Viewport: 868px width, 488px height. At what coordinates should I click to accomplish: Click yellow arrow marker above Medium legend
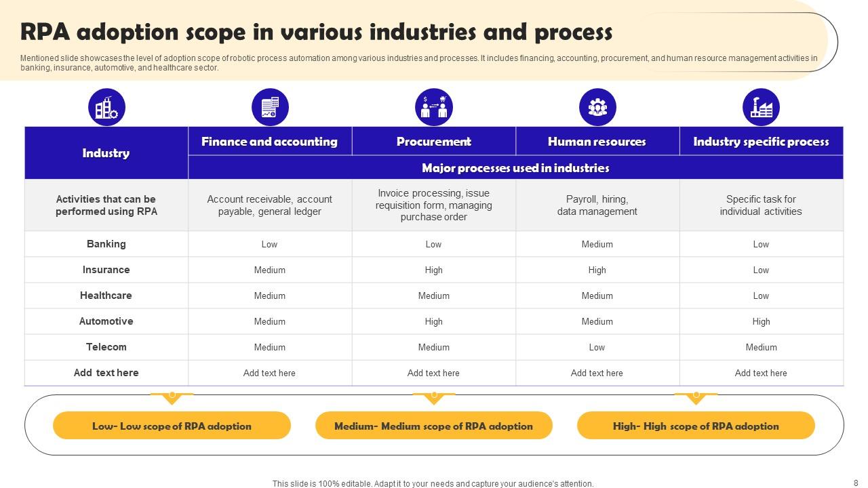(434, 397)
